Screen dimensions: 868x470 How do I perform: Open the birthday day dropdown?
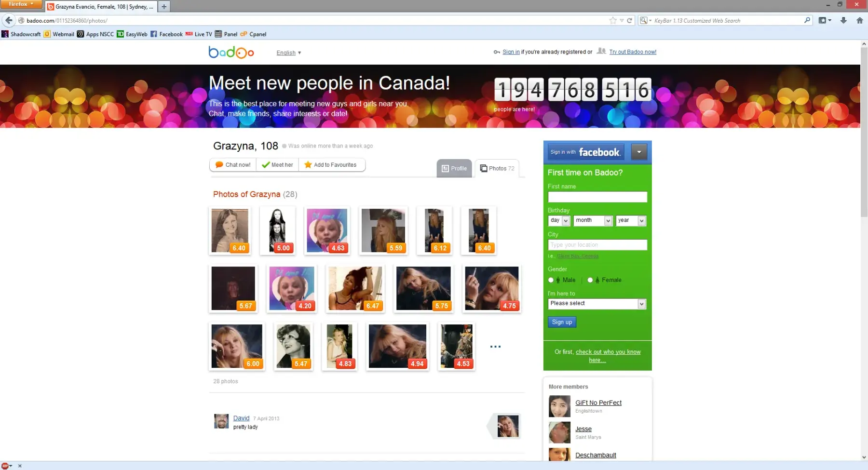pyautogui.click(x=559, y=220)
